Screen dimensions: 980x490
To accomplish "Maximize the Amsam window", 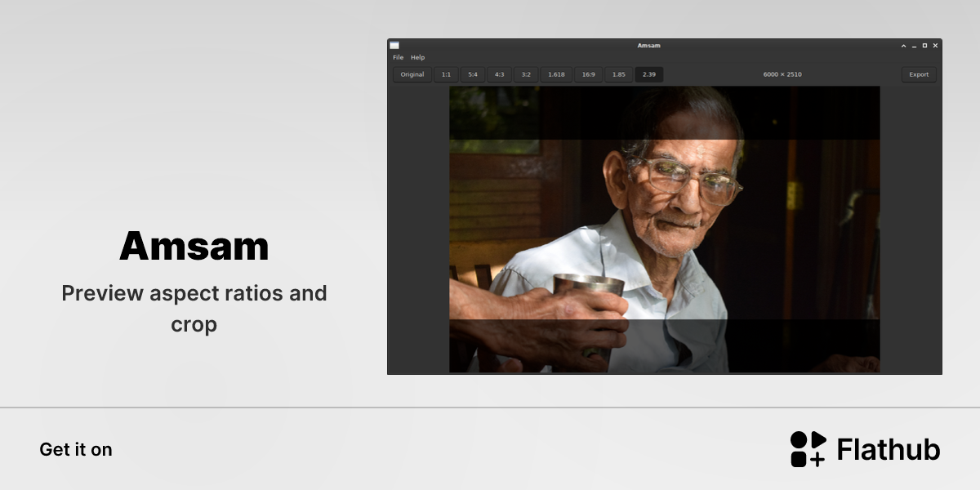I will point(924,46).
